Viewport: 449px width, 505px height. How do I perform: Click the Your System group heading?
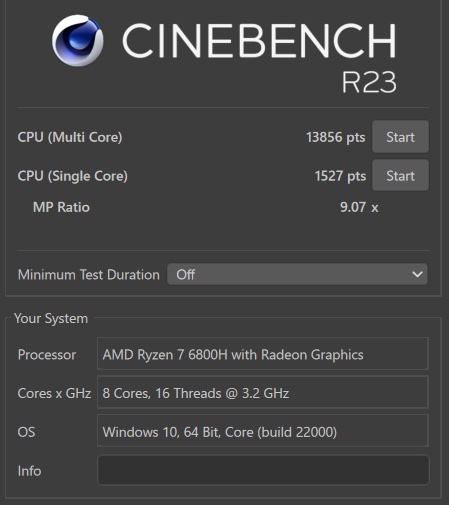51,318
